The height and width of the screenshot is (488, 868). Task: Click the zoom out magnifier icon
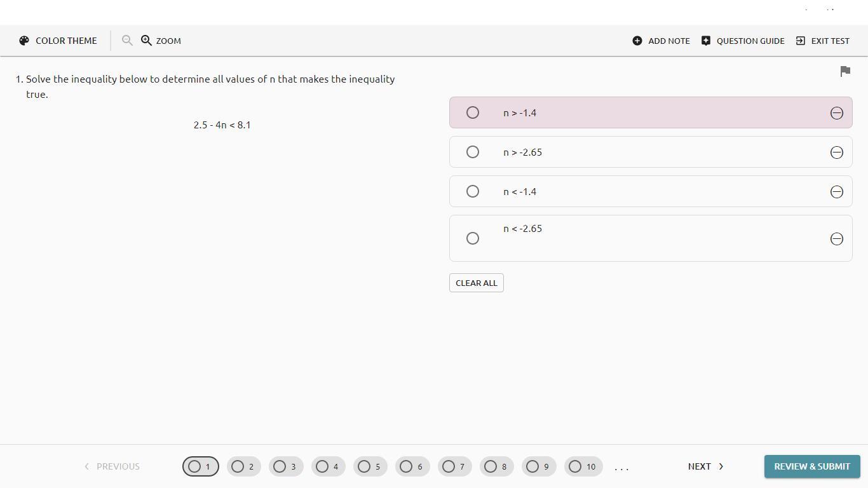(127, 41)
